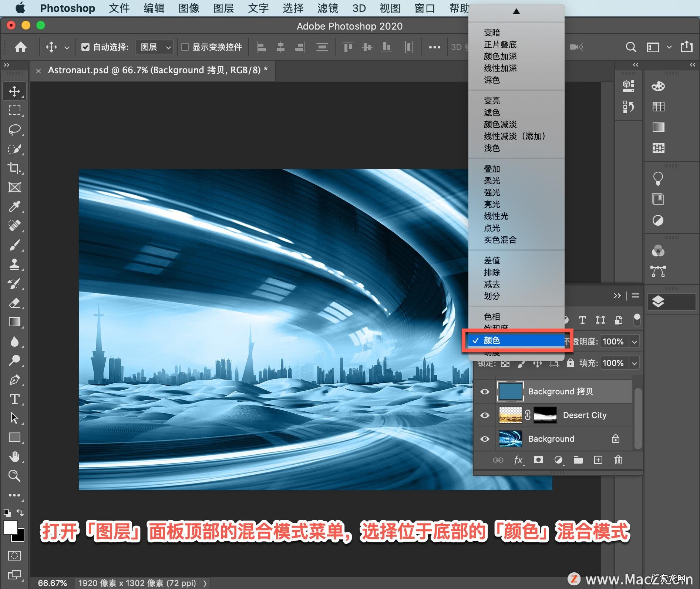Select the Hand tool
The width and height of the screenshot is (700, 589).
[14, 457]
